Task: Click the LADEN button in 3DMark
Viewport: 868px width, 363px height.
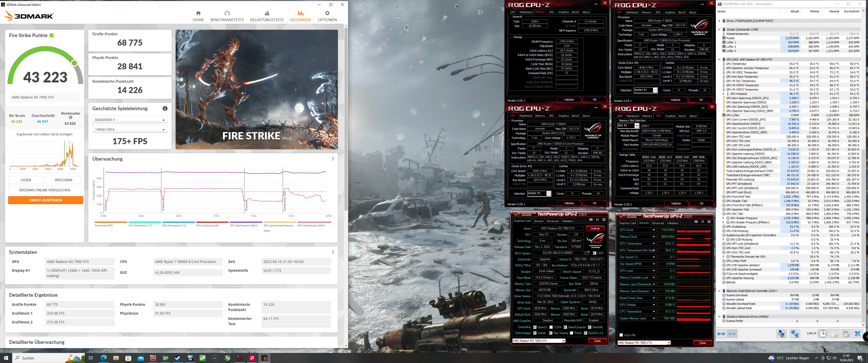Action: (25, 180)
